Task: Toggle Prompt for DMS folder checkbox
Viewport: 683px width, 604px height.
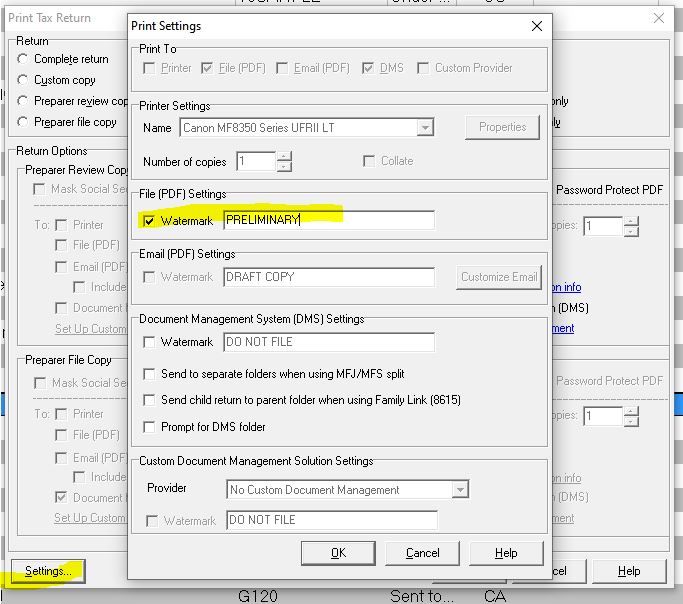Action: 150,427
